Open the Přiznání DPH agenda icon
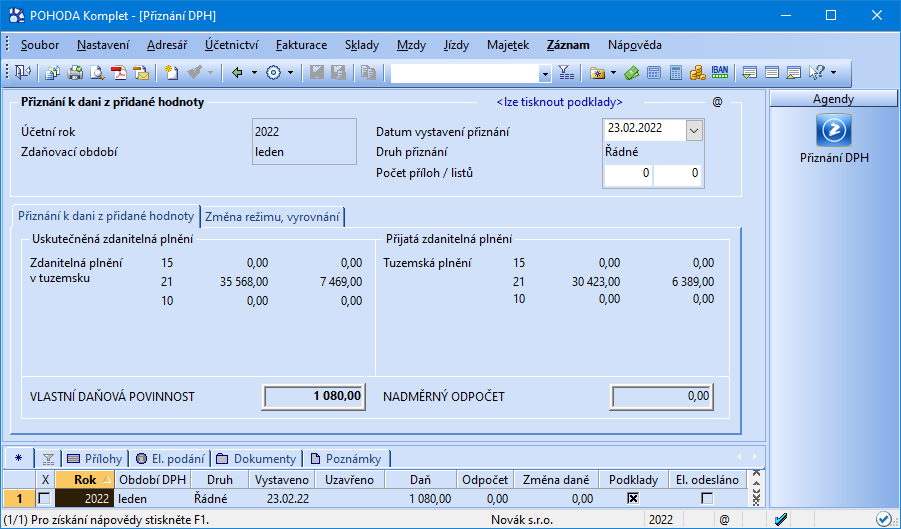 [x=834, y=130]
